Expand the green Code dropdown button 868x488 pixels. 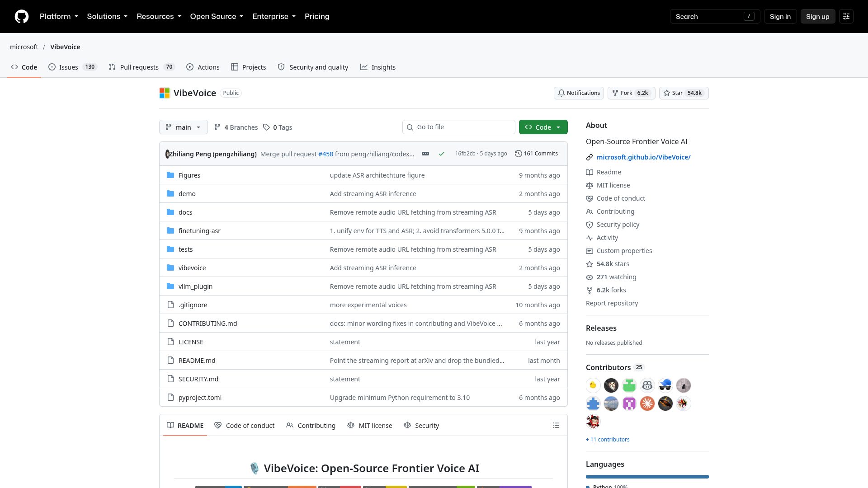[543, 127]
